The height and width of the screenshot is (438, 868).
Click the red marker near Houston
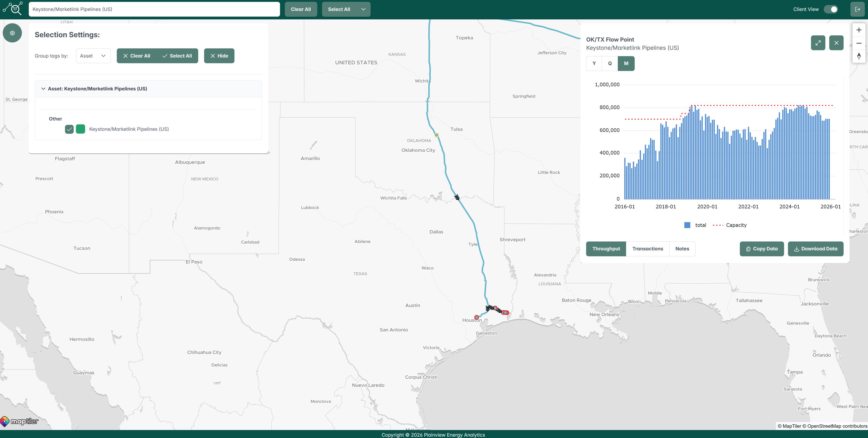click(x=476, y=317)
